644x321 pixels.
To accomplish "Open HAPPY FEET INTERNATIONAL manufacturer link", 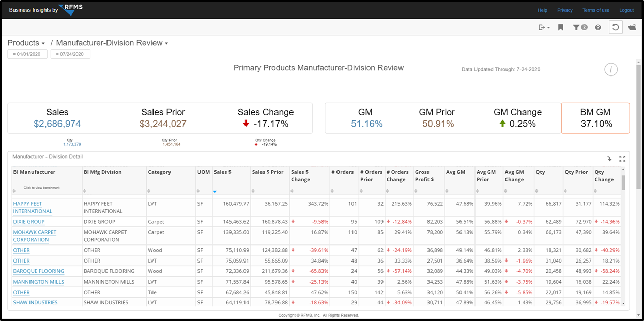I will 33,207.
